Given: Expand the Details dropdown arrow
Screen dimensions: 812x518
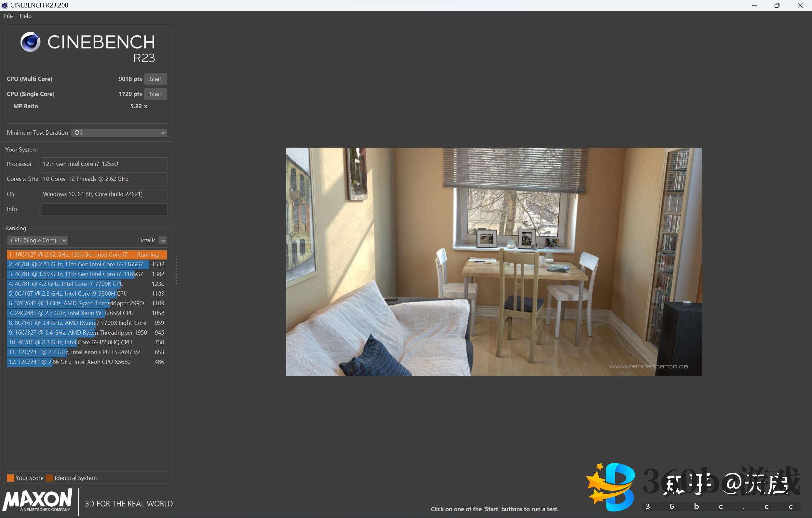Looking at the screenshot, I should coord(163,241).
